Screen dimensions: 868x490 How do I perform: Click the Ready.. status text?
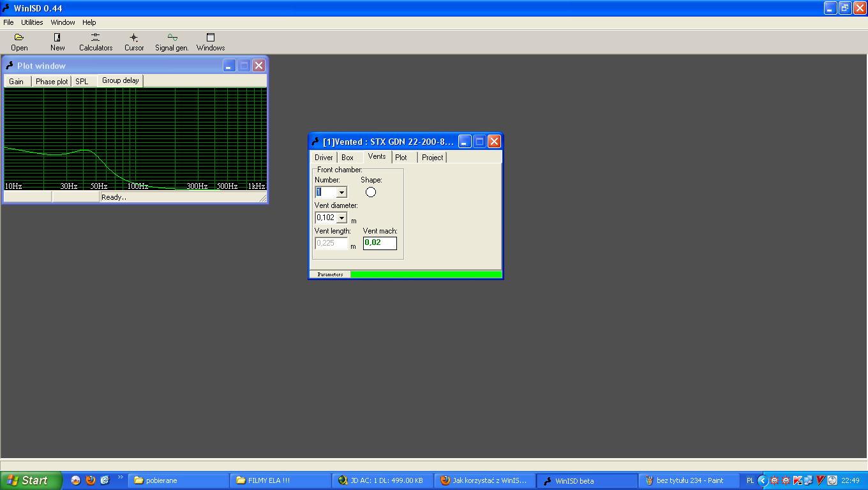pos(114,198)
